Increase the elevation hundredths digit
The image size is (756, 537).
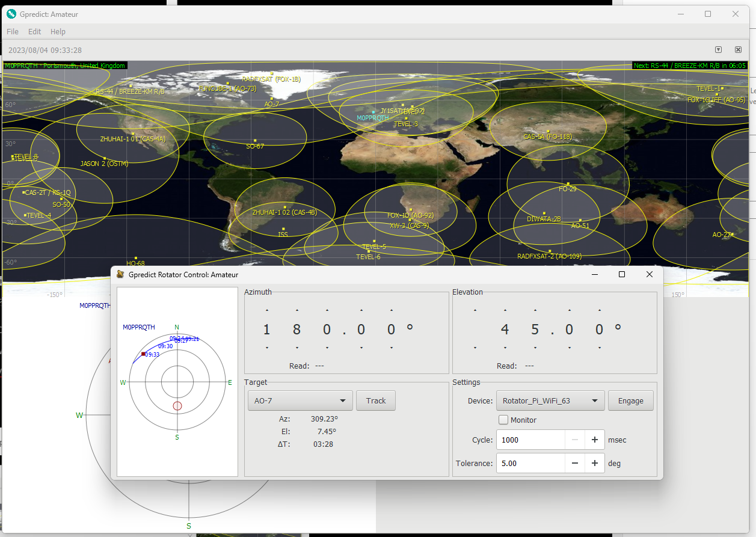(600, 310)
